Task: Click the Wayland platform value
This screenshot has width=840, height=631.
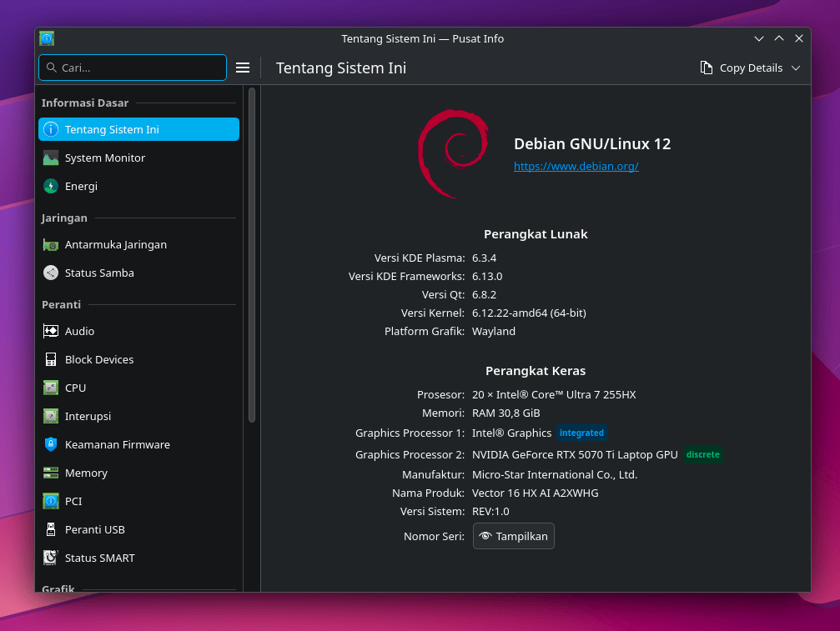Action: click(x=493, y=331)
